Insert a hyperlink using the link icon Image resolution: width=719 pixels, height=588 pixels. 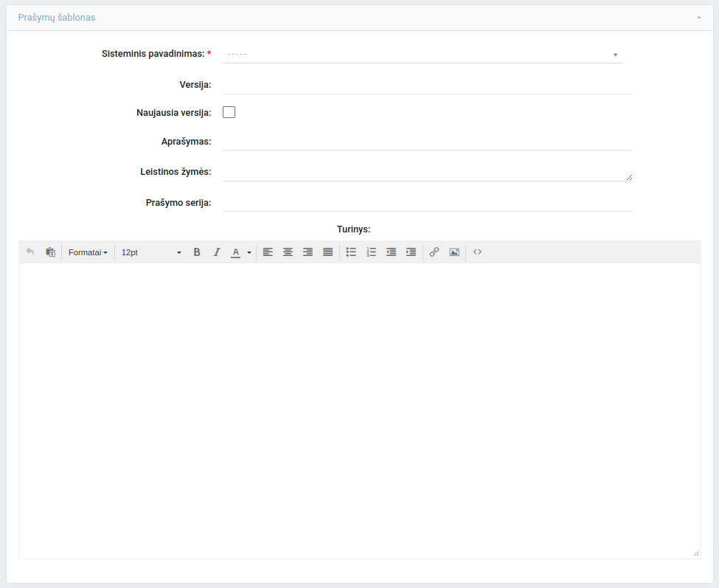click(434, 252)
